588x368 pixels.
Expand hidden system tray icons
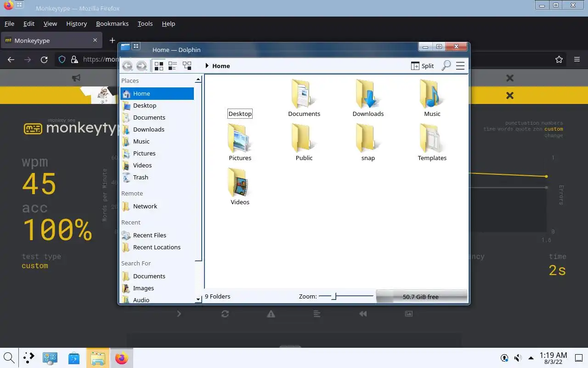(x=531, y=358)
